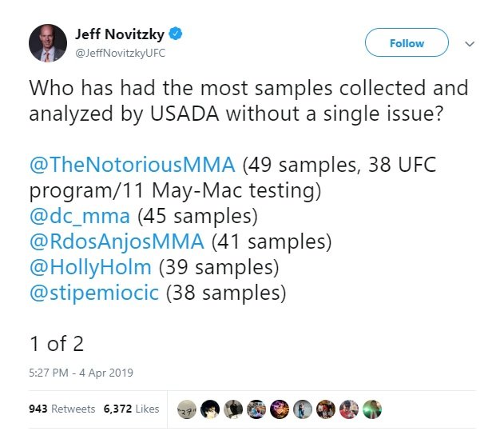Viewport: 504px width, 431px height.
Task: Click the 5:27 PM - 4 Apr 2019 timestamp
Action: 81,373
